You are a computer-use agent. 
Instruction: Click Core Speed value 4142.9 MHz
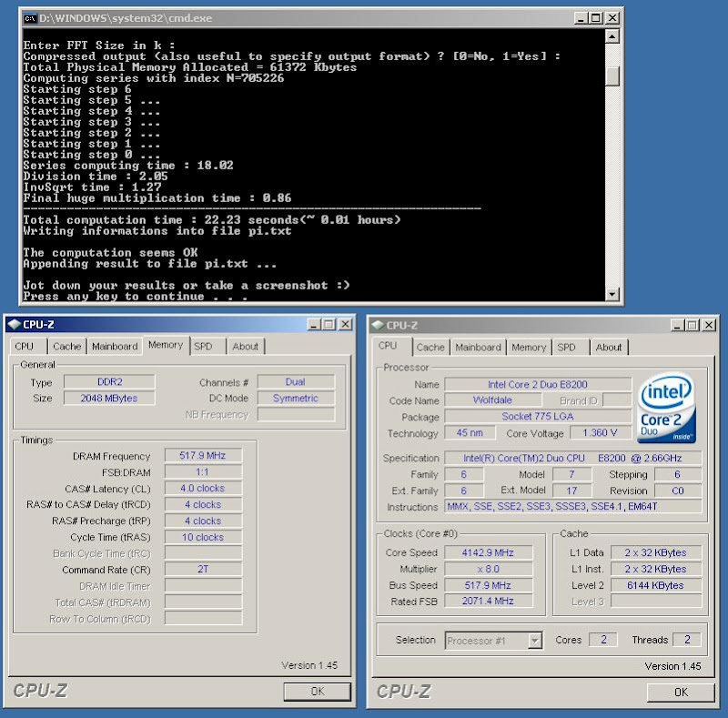click(x=488, y=552)
